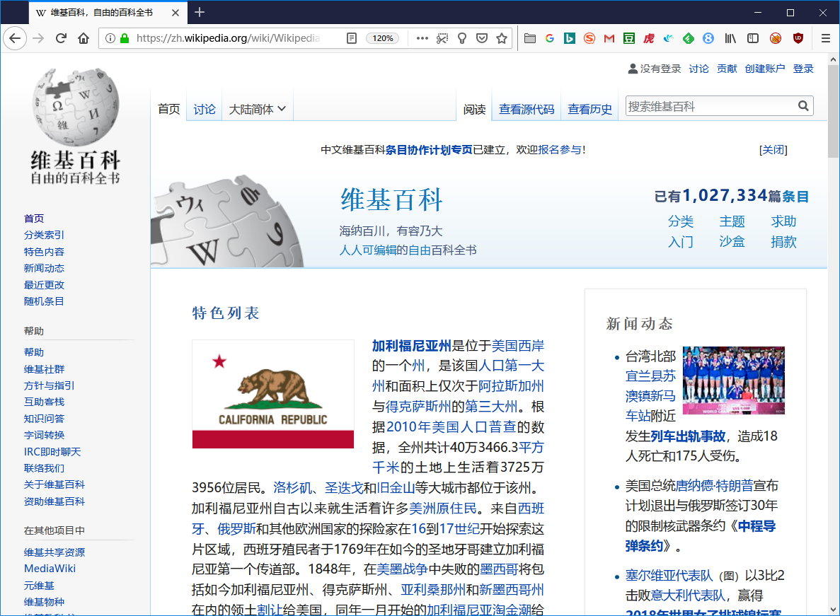The height and width of the screenshot is (616, 840).
Task: Open 最近更改 in sidebar
Action: (44, 285)
